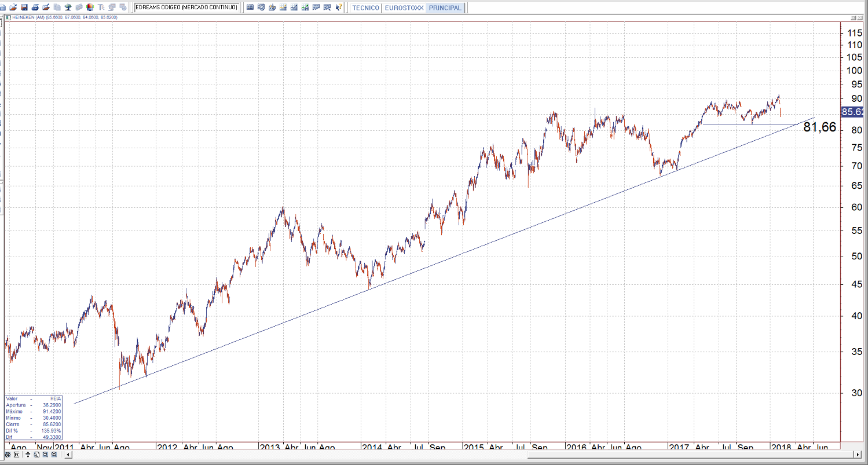Click the printer icon in toolbar
868x465 pixels.
(x=35, y=8)
